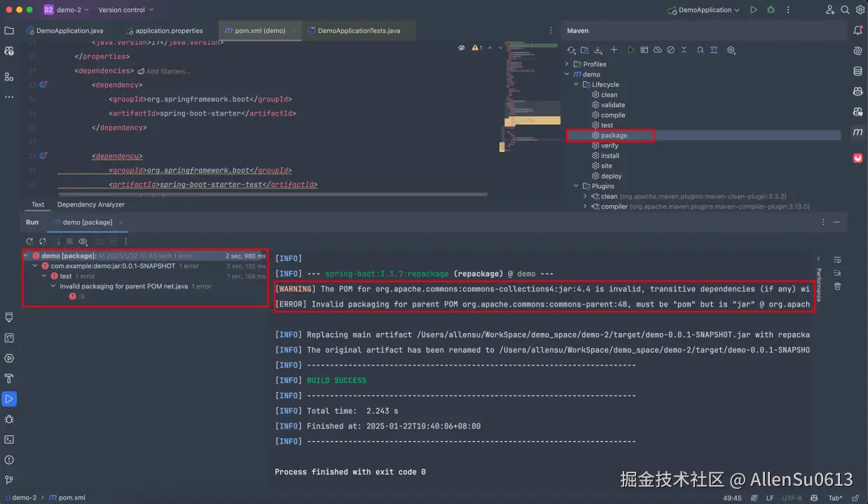Debug DemoApplication with the top bug icon

[771, 10]
